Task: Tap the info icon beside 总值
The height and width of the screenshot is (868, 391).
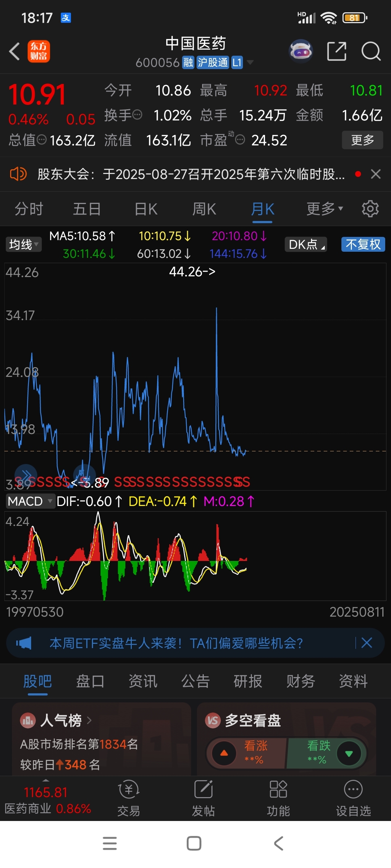Action: point(42,140)
